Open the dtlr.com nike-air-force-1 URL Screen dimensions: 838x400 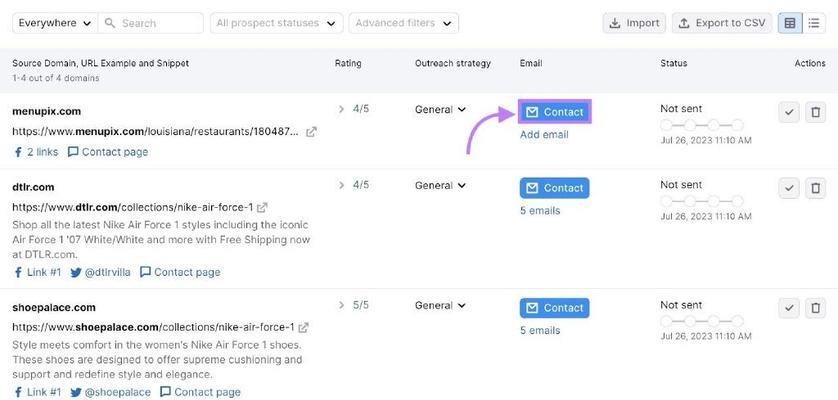[133, 207]
